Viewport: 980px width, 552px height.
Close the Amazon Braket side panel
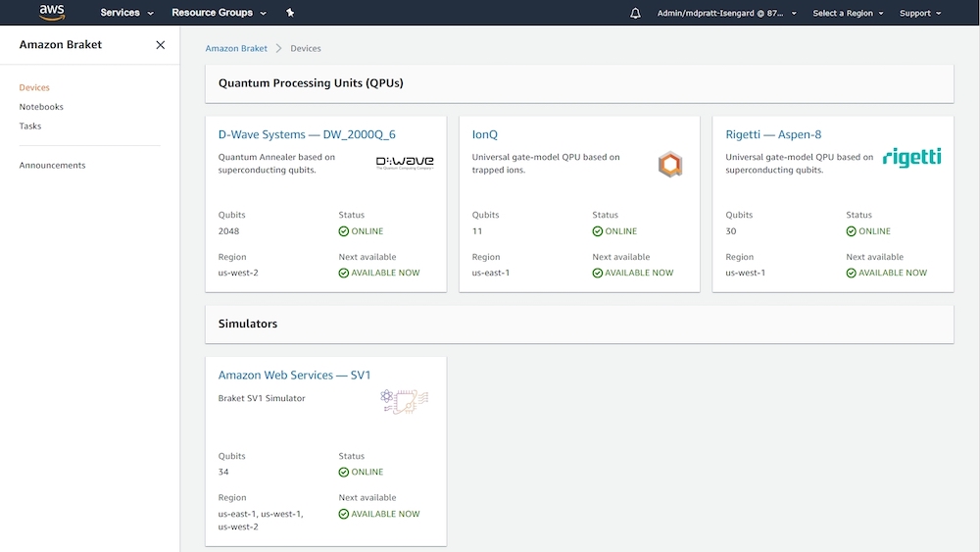(x=161, y=45)
